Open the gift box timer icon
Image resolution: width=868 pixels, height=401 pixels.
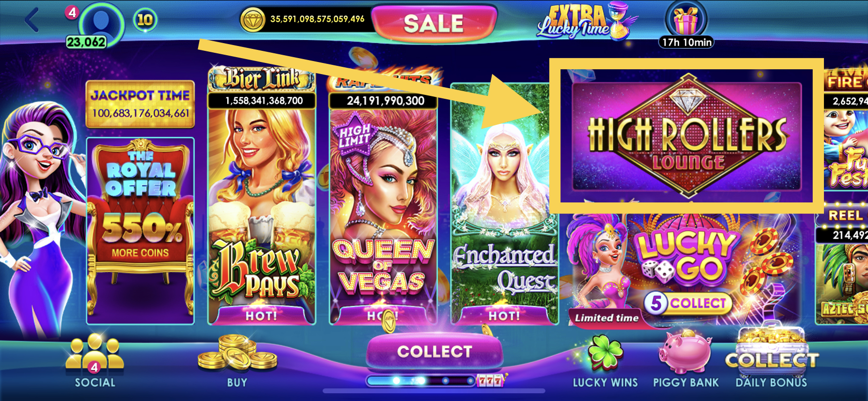686,21
